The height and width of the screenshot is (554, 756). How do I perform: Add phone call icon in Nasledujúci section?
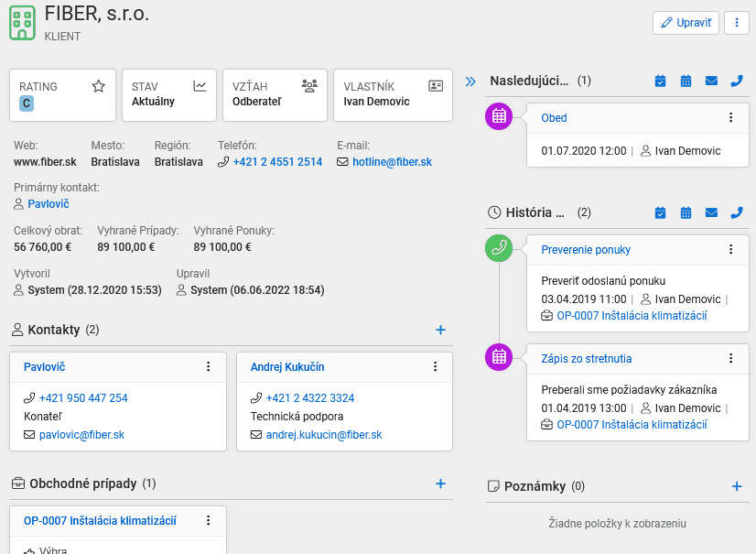(x=737, y=81)
